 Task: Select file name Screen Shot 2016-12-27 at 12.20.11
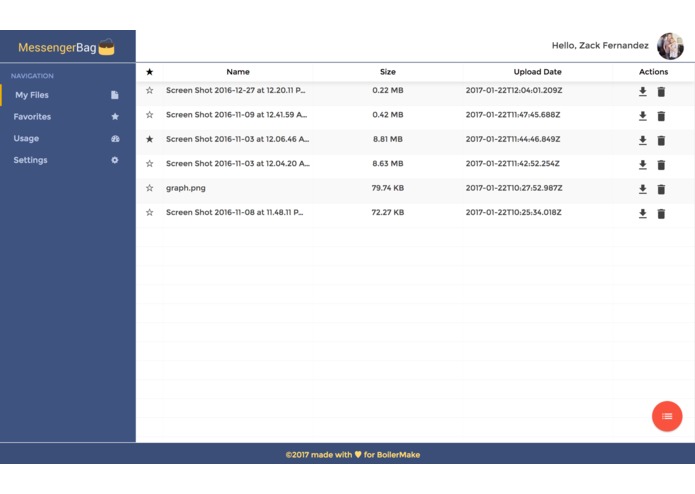[235, 90]
